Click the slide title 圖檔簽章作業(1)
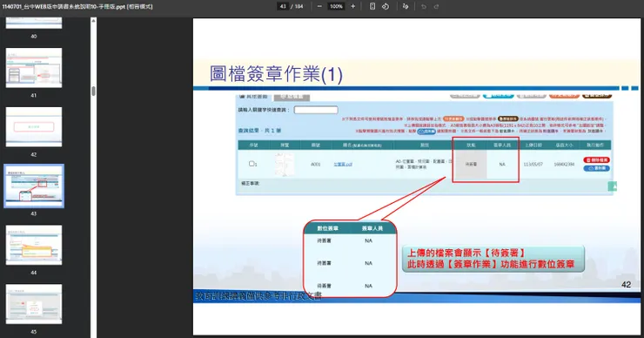This screenshot has height=338, width=644. click(276, 74)
